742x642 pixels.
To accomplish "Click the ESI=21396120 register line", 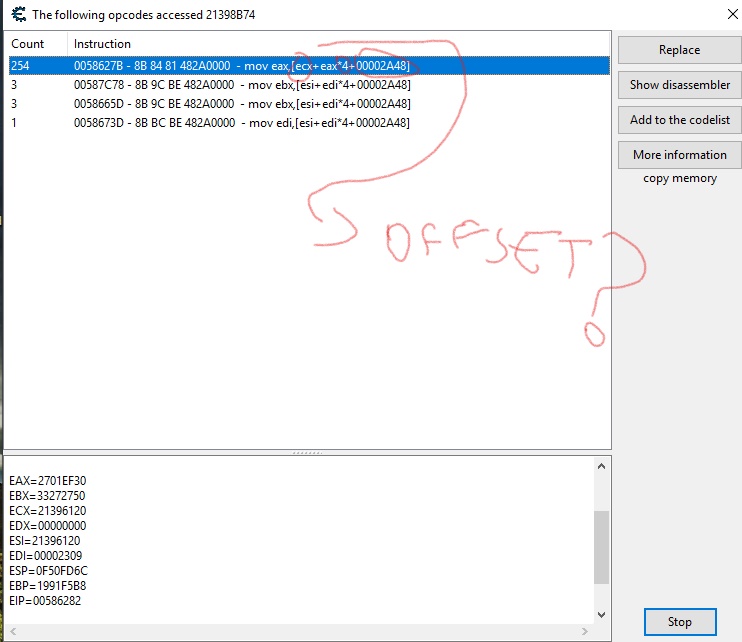I will [45, 541].
